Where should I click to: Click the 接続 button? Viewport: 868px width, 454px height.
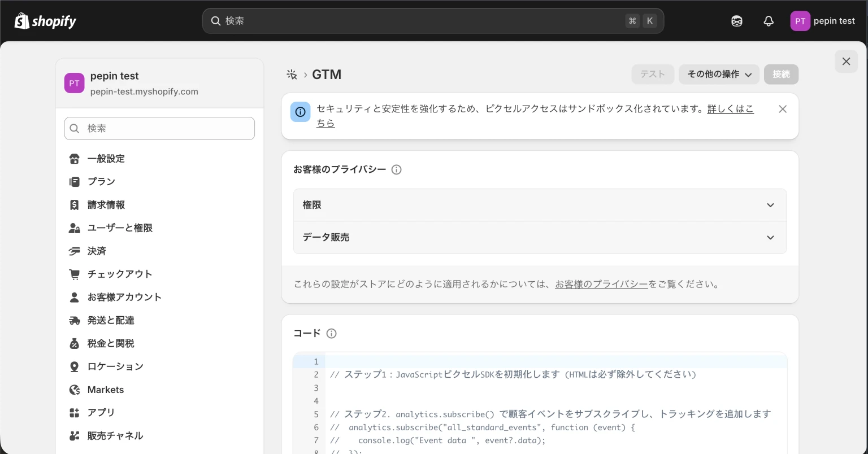coord(781,75)
